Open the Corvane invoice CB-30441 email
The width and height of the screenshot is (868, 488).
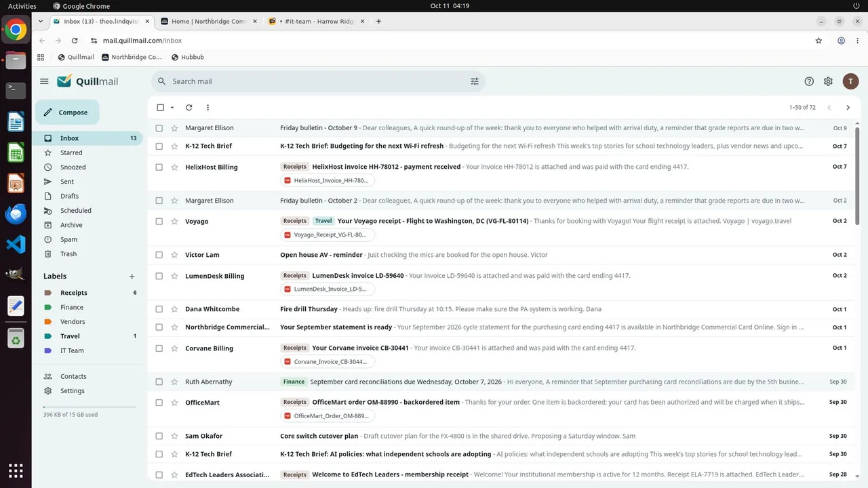pos(501,354)
